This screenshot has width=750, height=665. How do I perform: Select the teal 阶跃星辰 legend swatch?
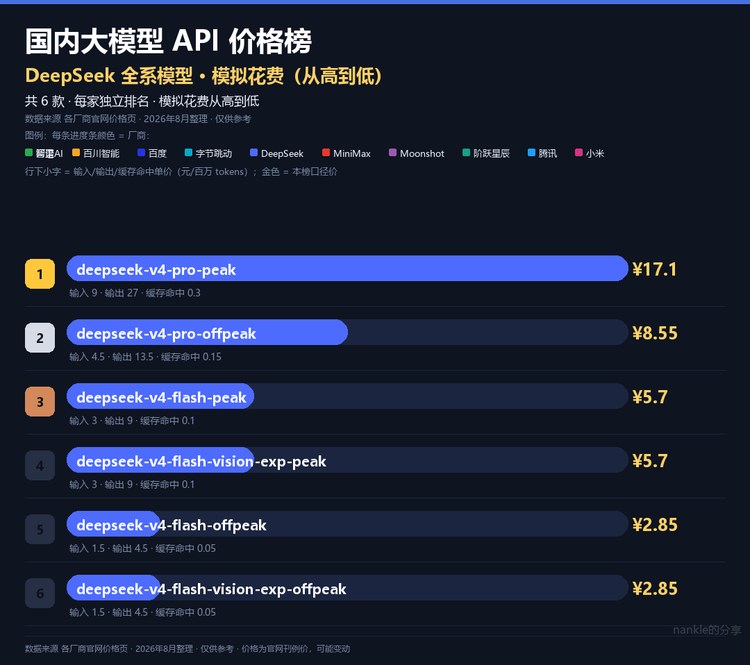(x=466, y=153)
